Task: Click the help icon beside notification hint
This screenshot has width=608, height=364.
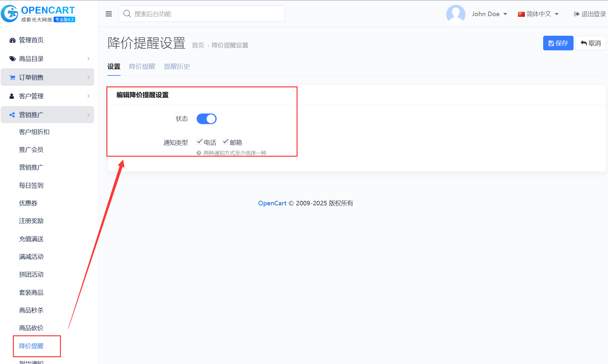Action: point(199,153)
